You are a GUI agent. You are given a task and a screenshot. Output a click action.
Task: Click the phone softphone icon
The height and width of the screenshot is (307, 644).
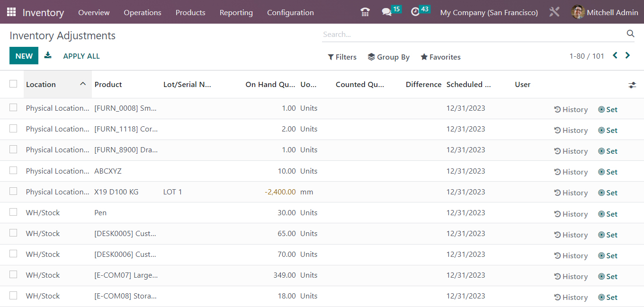(x=365, y=12)
